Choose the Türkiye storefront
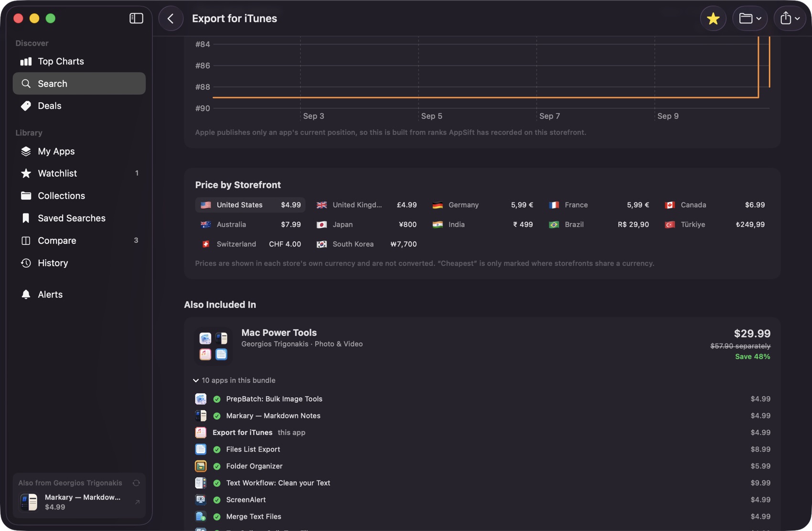The height and width of the screenshot is (531, 812). pos(715,224)
